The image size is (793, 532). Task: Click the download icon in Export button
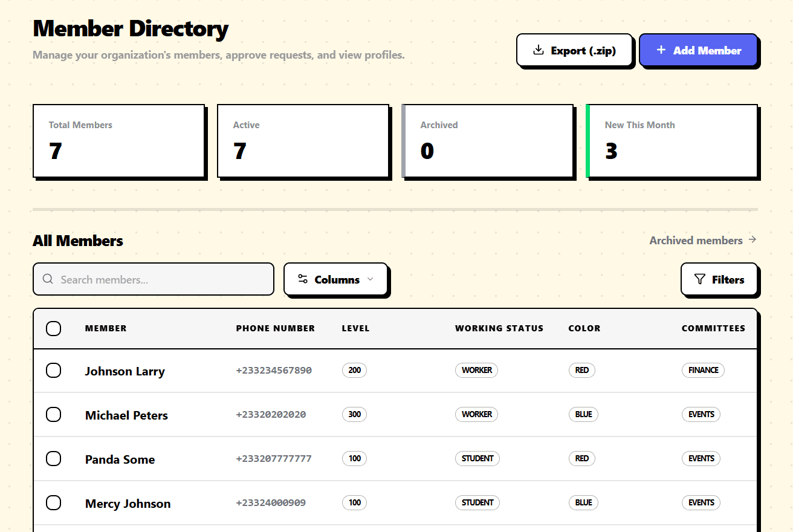539,50
